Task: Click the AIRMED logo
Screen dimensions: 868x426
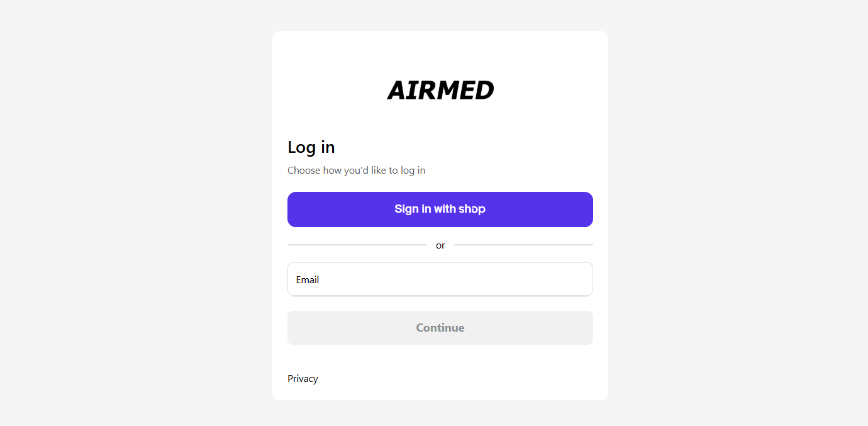Action: pyautogui.click(x=440, y=90)
